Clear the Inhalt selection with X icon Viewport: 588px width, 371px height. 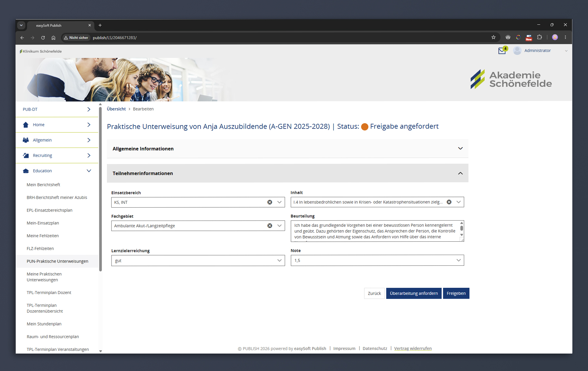coord(449,202)
